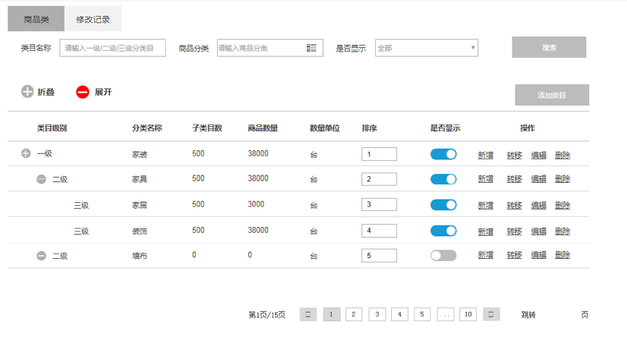Go to next page arrow in pagination
627x364 pixels.
pos(491,315)
